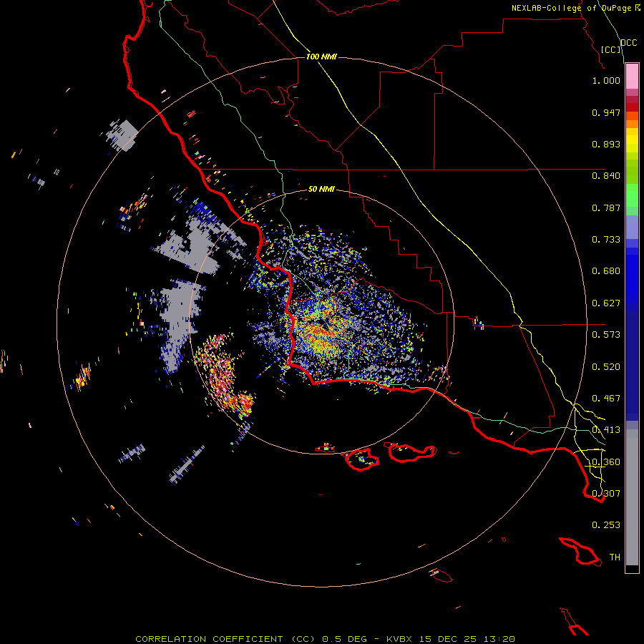Click the pink segment at the top of the color bar

point(632,77)
